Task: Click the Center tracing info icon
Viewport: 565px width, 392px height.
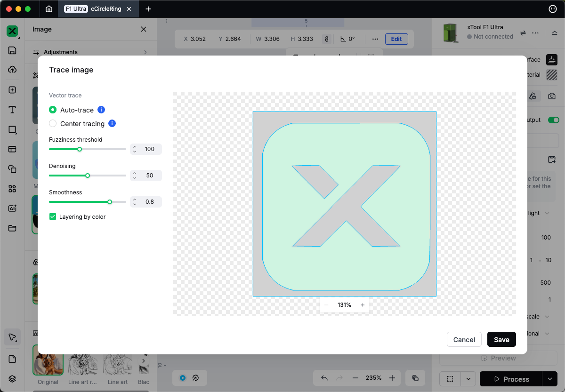Action: 112,123
